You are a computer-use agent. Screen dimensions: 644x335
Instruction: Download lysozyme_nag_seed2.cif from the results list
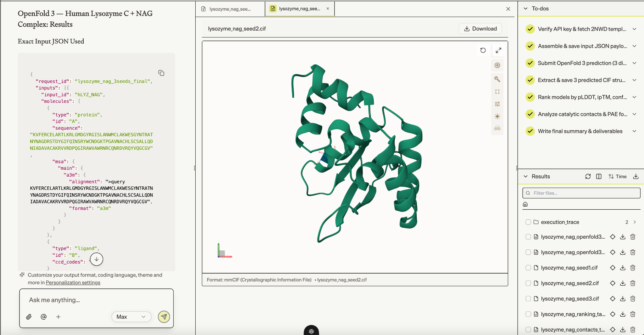[623, 283]
